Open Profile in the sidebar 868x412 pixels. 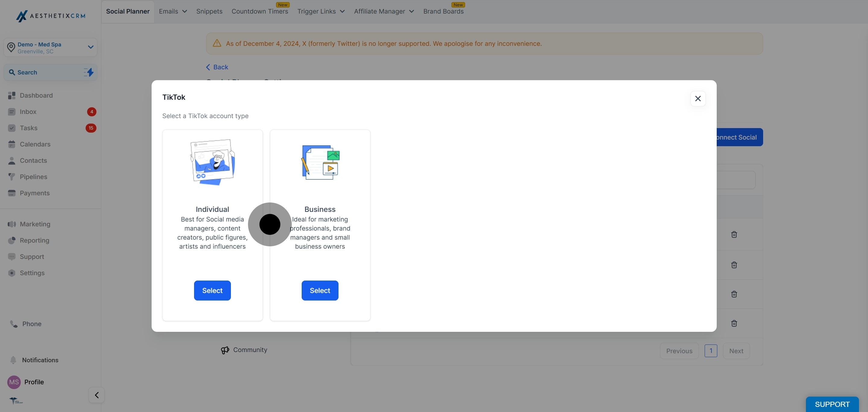pyautogui.click(x=34, y=382)
